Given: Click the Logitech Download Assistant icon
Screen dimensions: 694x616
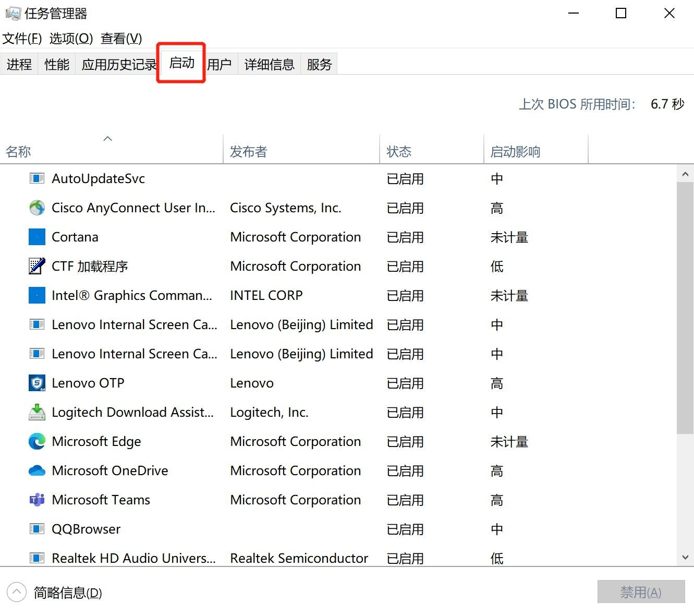Looking at the screenshot, I should 36,412.
